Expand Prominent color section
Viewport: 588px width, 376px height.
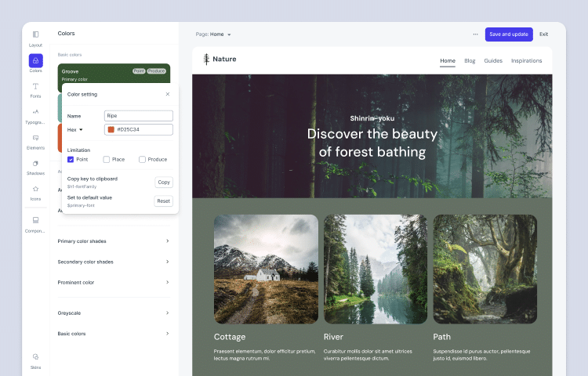[x=114, y=282]
